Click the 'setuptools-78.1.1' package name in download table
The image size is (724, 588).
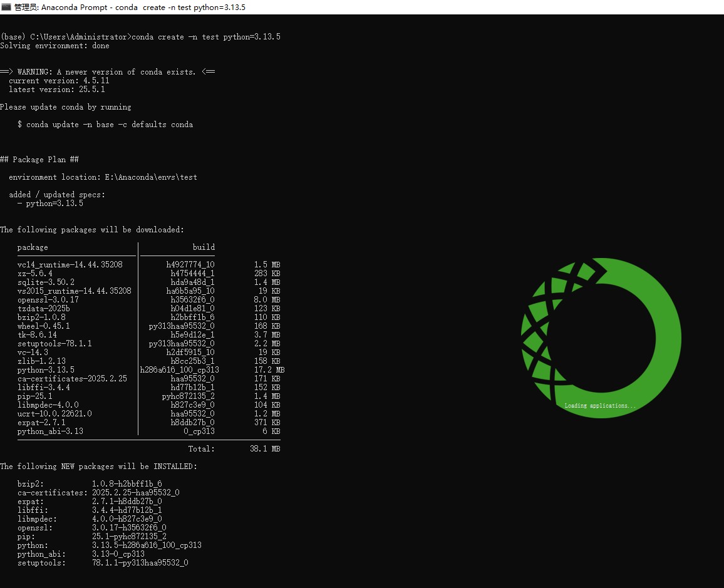coord(54,344)
